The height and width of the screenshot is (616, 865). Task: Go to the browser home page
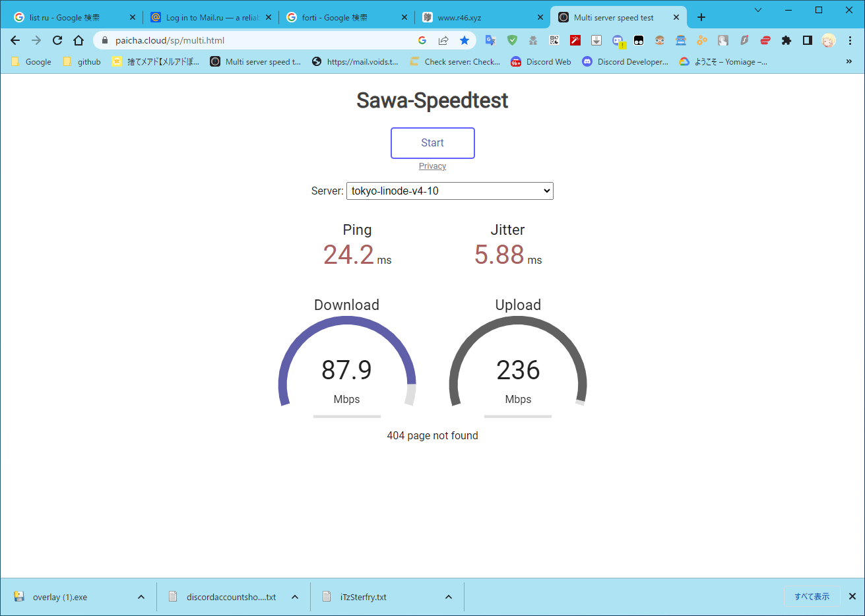pos(79,40)
